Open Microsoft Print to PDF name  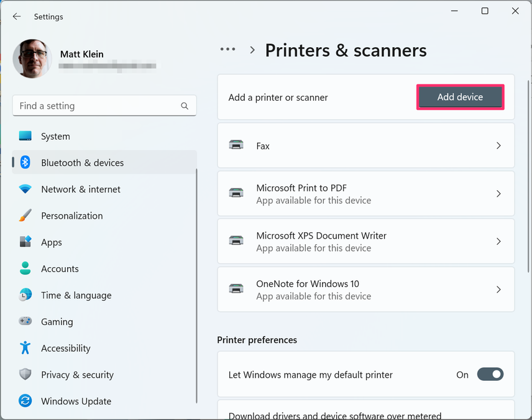(301, 188)
